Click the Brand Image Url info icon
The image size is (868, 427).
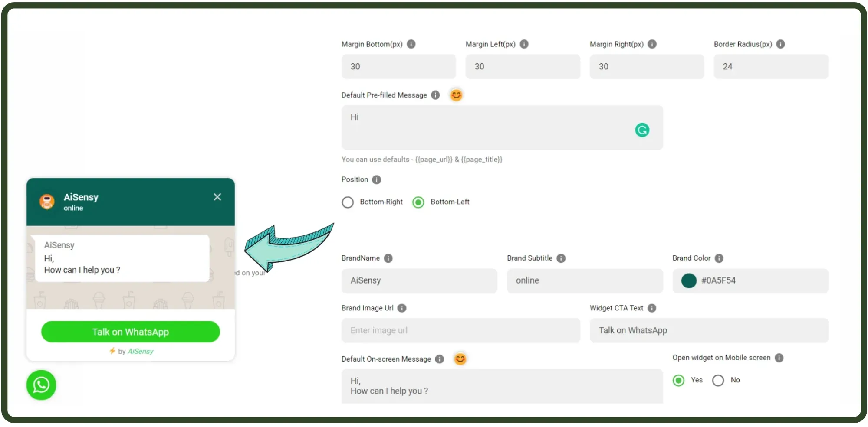pos(402,308)
